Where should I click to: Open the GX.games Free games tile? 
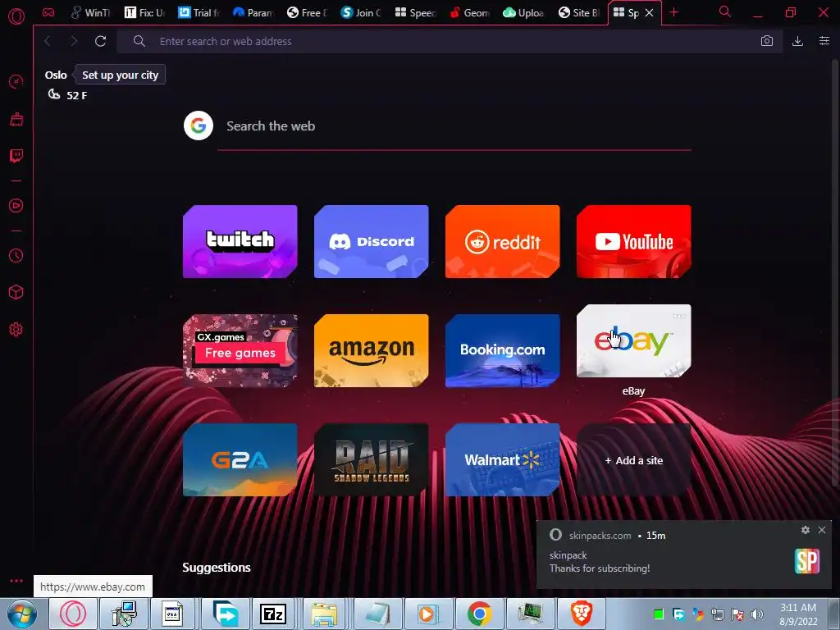coord(240,351)
